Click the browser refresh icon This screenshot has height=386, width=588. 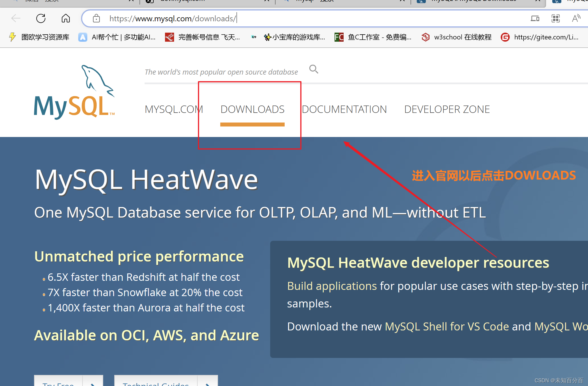tap(41, 18)
